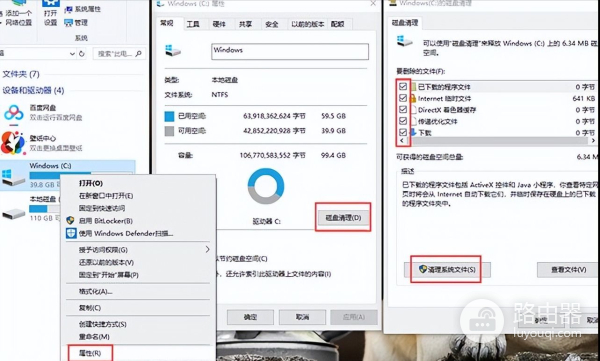Toggle 传递优化文件 checkbox
600x361 pixels.
tap(403, 121)
